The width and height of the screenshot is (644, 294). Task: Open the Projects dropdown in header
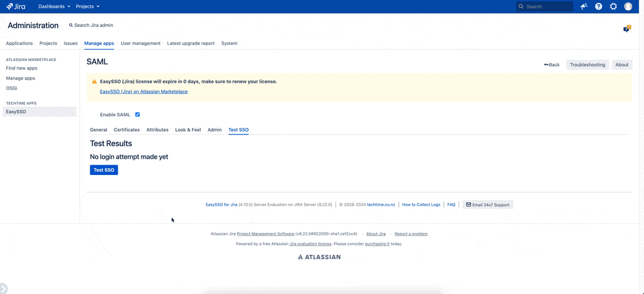[88, 6]
